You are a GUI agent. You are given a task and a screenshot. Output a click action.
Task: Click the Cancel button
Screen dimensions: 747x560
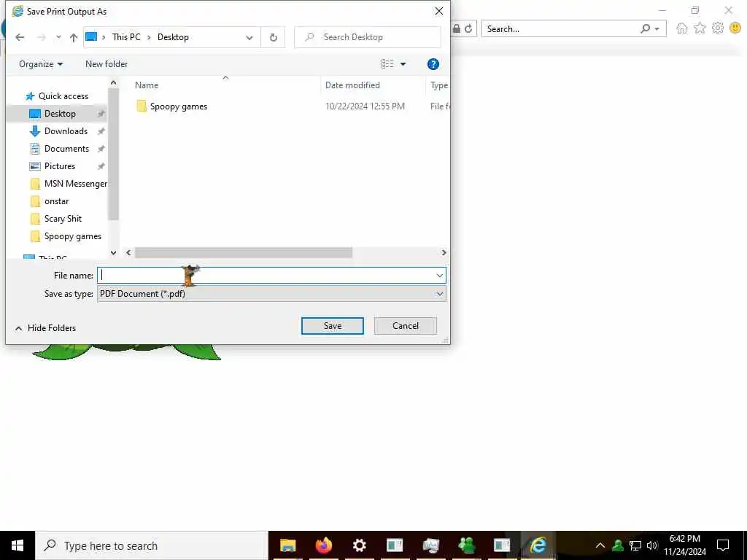click(406, 326)
